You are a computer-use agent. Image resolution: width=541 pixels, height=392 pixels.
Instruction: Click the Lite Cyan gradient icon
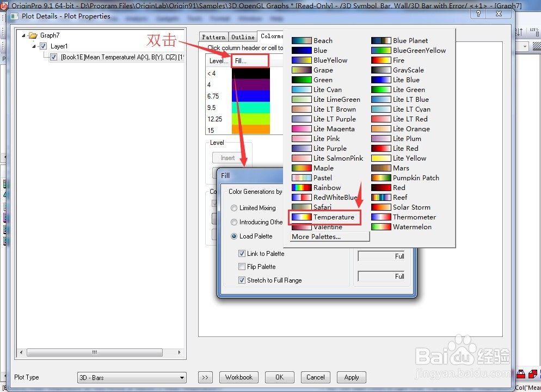pos(302,90)
